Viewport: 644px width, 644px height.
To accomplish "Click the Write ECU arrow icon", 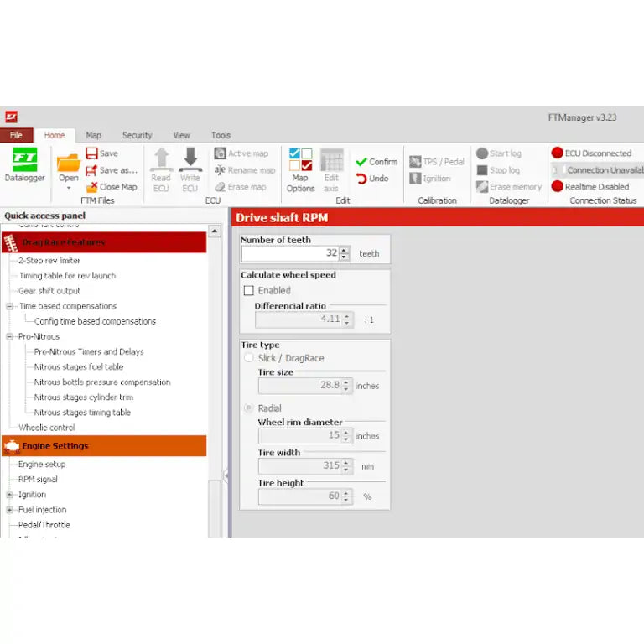I will (x=190, y=159).
